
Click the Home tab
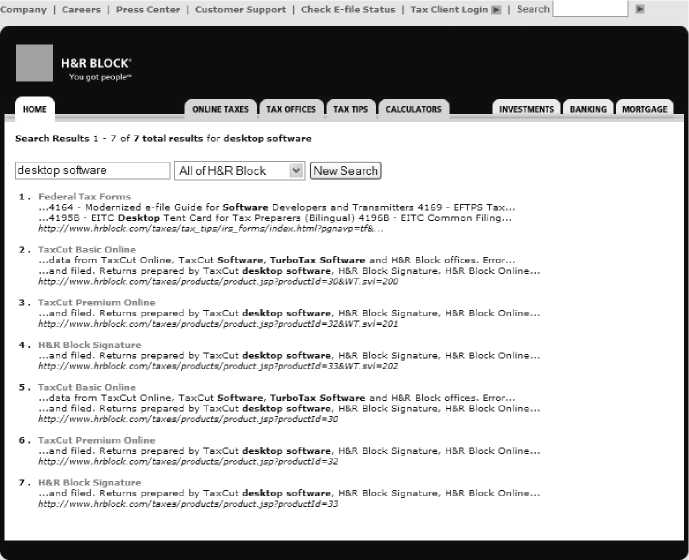click(35, 109)
